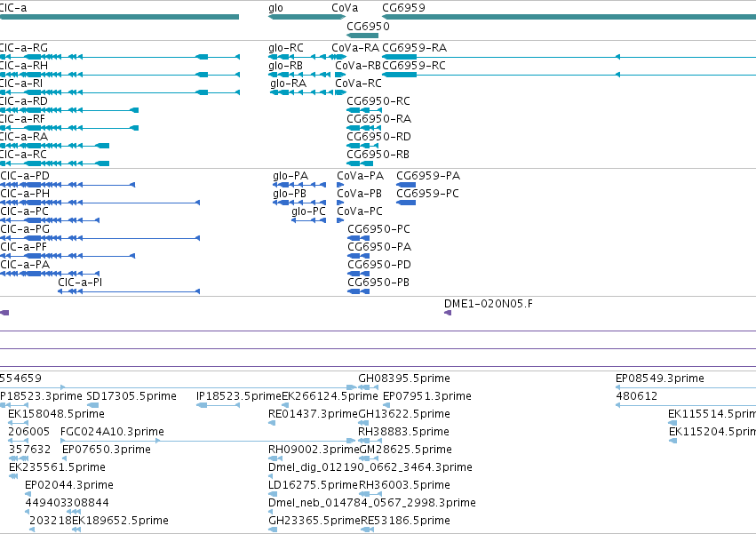
Task: Open protein CG6950-PB
Action: click(359, 291)
